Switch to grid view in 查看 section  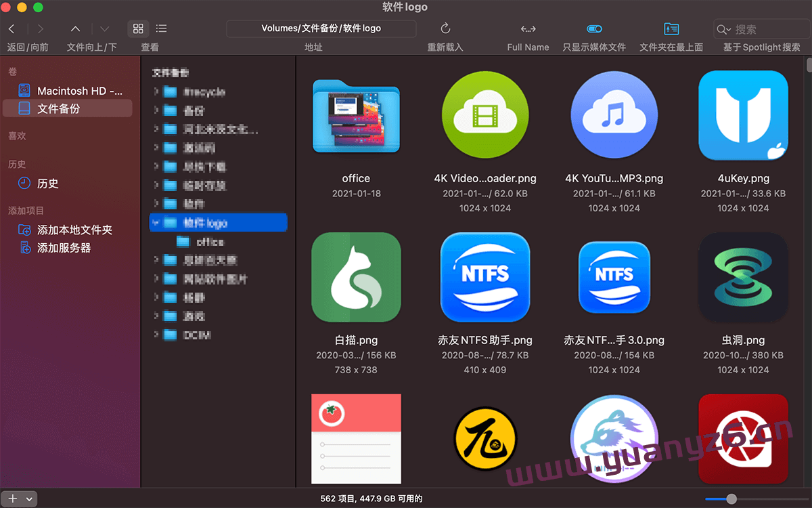point(138,28)
